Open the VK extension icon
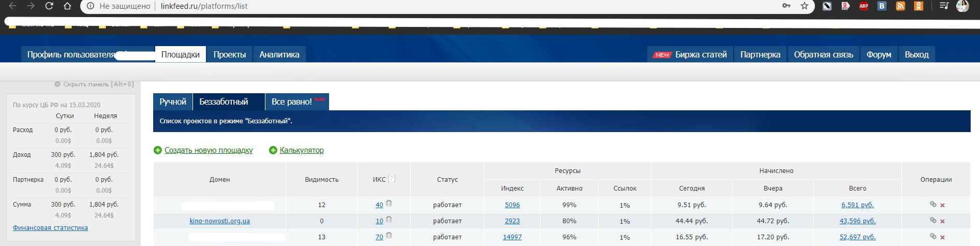 click(x=882, y=6)
